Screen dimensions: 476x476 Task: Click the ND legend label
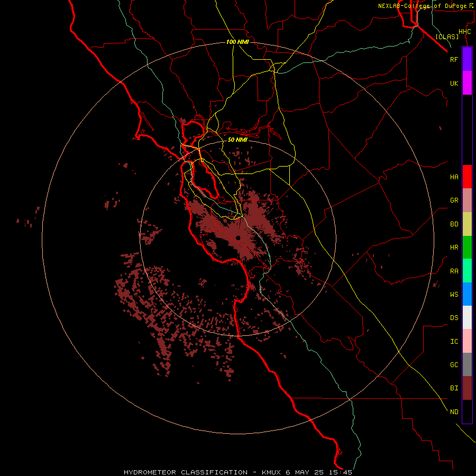pos(454,412)
